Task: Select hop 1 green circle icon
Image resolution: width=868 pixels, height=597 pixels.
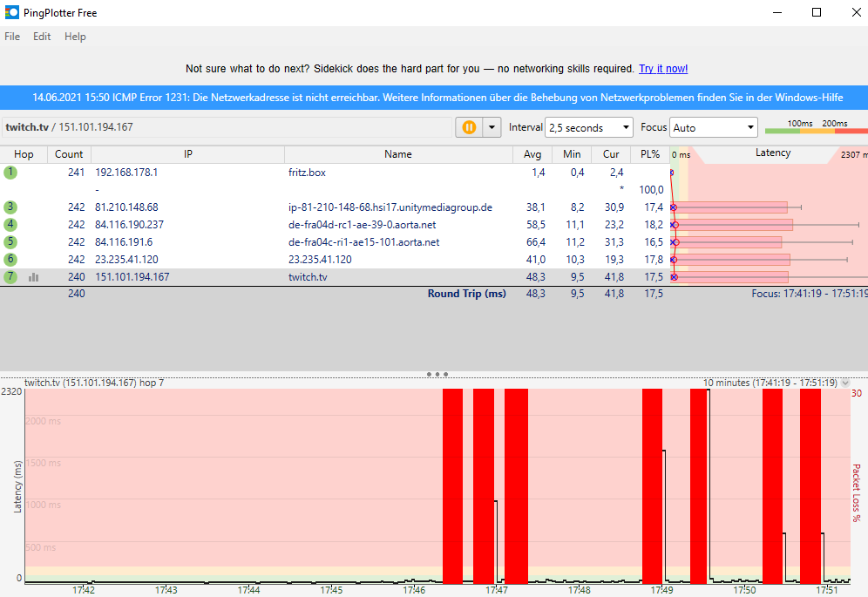Action: point(10,173)
